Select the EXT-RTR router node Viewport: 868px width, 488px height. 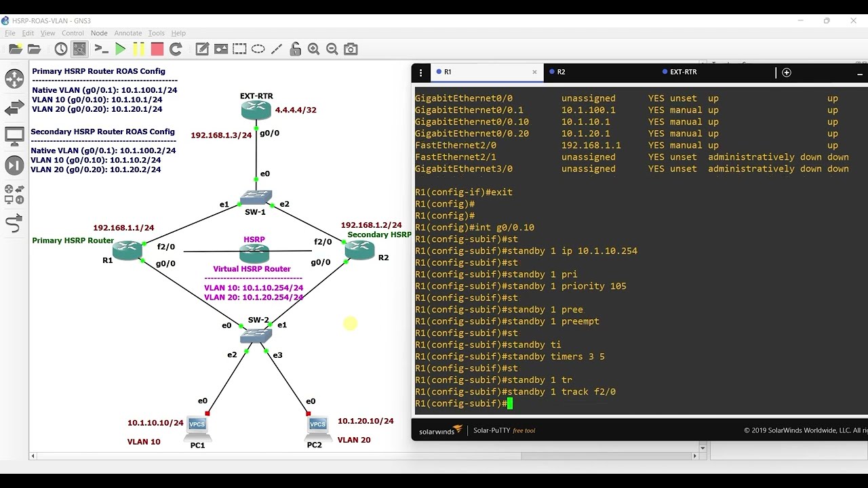coord(256,109)
